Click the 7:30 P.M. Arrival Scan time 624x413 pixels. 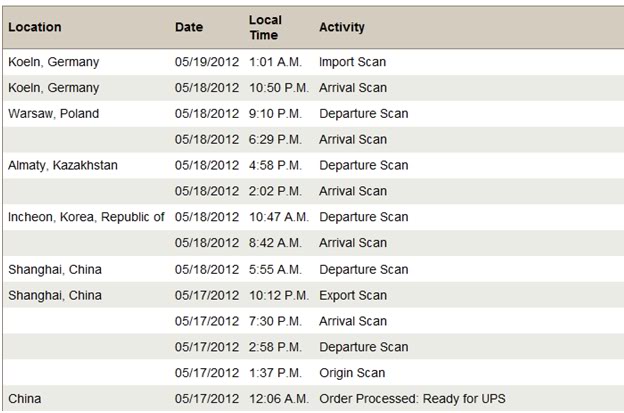pos(275,321)
